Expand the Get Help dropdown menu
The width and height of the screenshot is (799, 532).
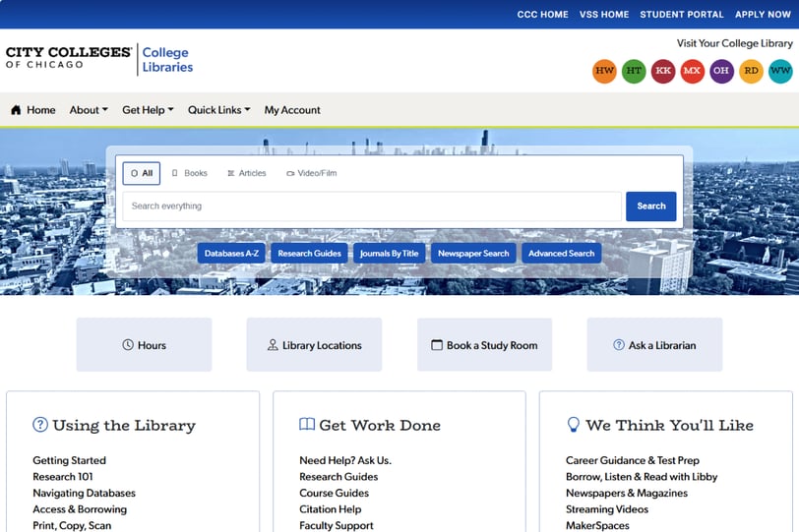(x=148, y=110)
